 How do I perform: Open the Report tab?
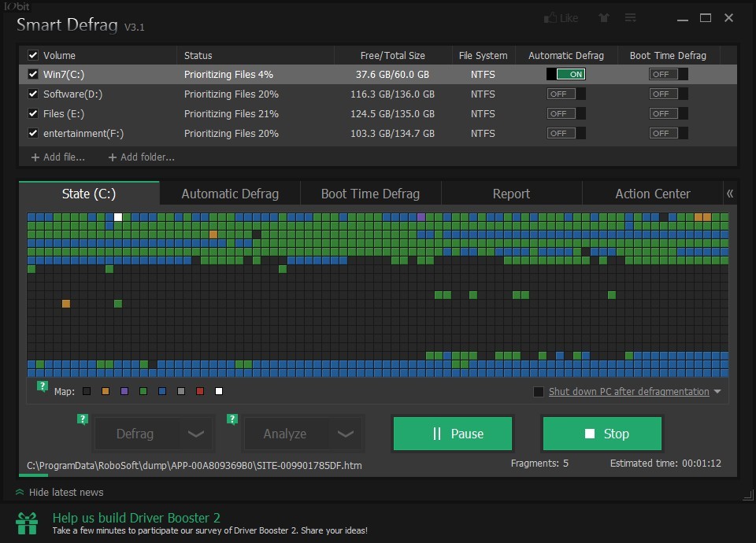click(x=511, y=194)
